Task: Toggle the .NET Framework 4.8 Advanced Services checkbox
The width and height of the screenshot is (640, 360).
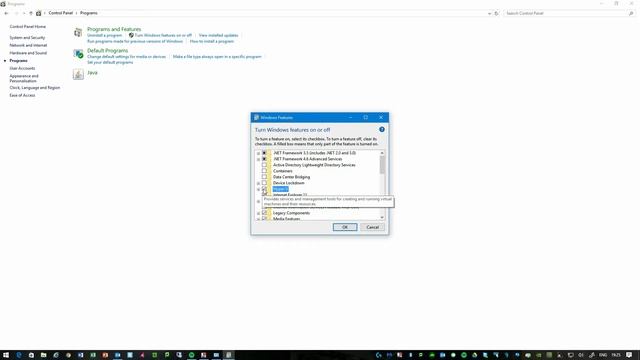Action: point(264,159)
